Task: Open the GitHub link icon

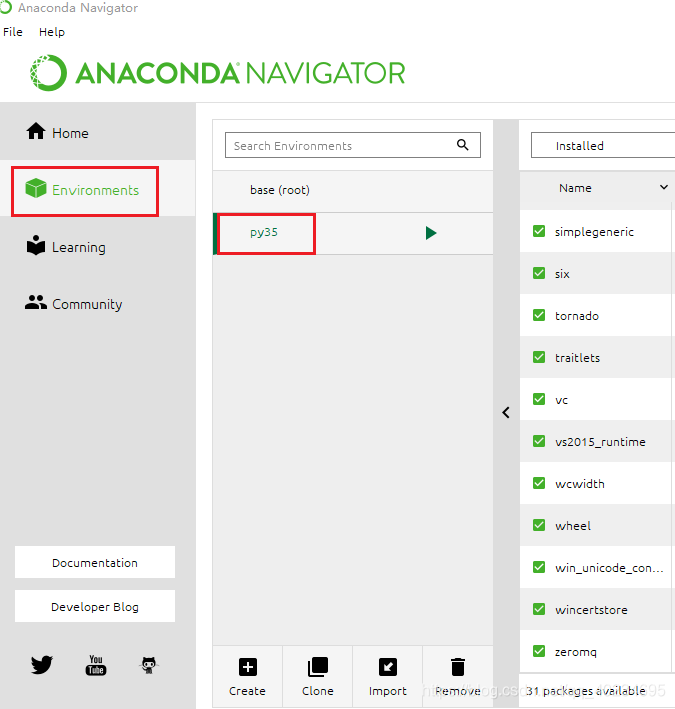Action: pyautogui.click(x=149, y=665)
